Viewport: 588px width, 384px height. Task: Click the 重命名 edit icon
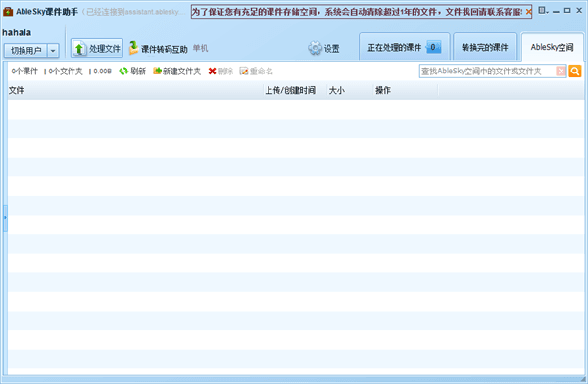tap(244, 71)
